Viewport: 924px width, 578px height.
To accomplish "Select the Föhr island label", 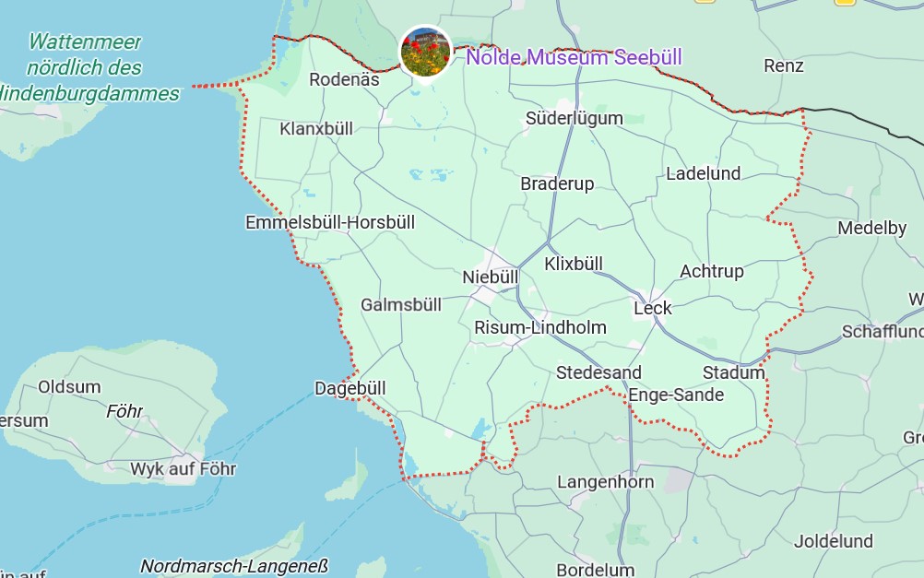I will coord(124,411).
